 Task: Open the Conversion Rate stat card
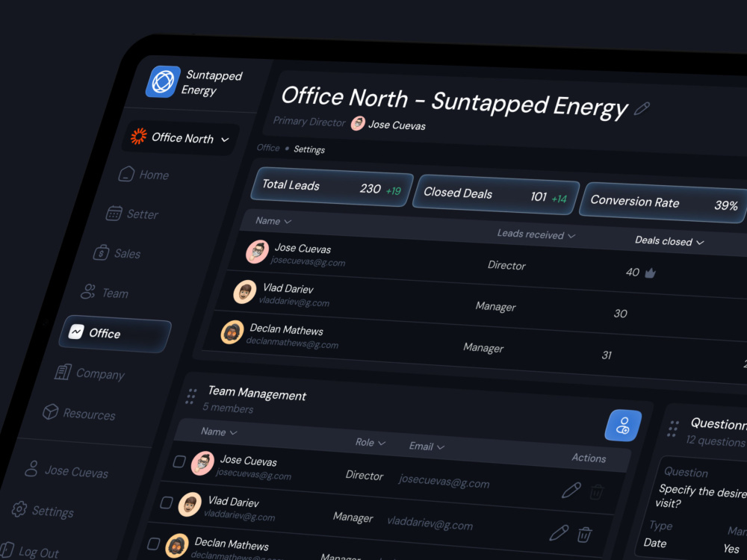(x=664, y=202)
